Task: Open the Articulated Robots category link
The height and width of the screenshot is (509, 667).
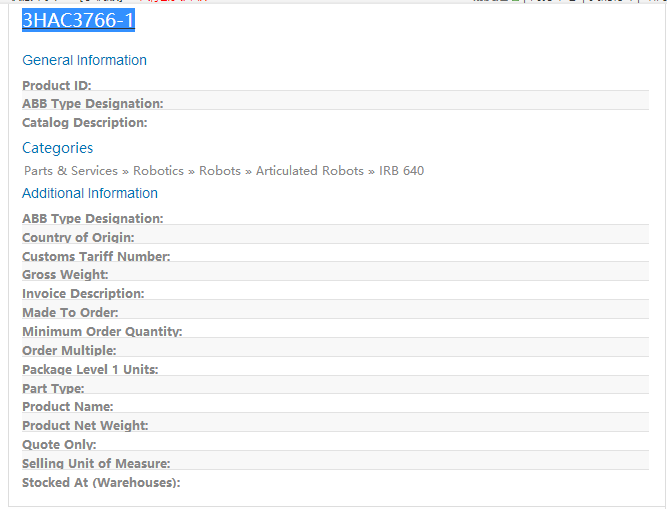Action: [310, 171]
